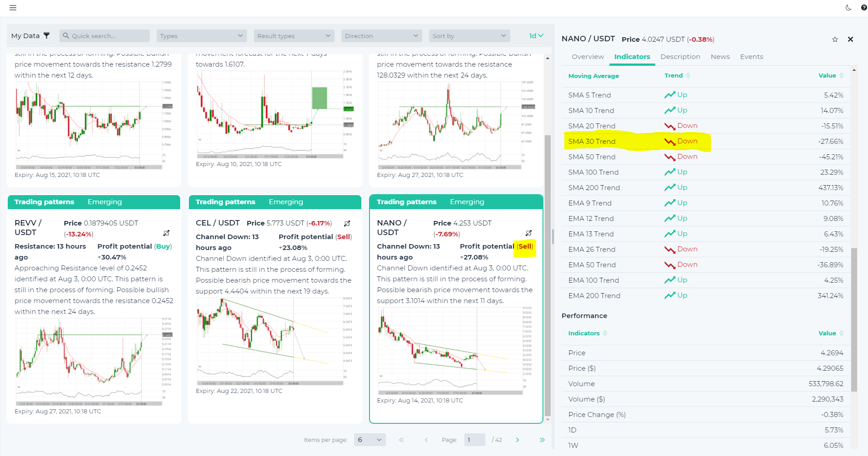Click the card list vertical scrollbar
Image resolution: width=868 pixels, height=456 pixels.
(x=547, y=275)
